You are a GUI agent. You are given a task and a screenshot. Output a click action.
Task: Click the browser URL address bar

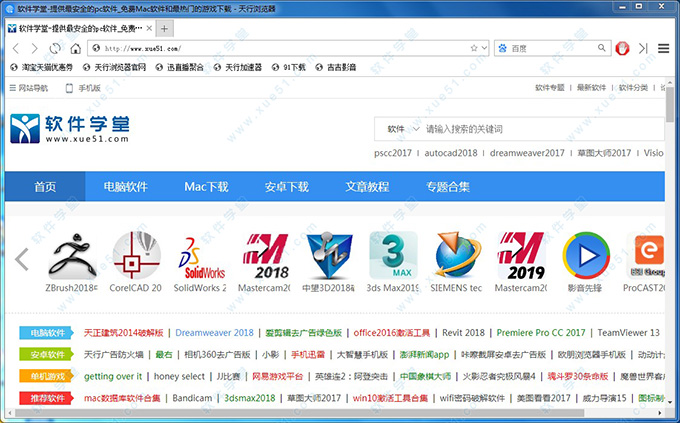pos(280,48)
